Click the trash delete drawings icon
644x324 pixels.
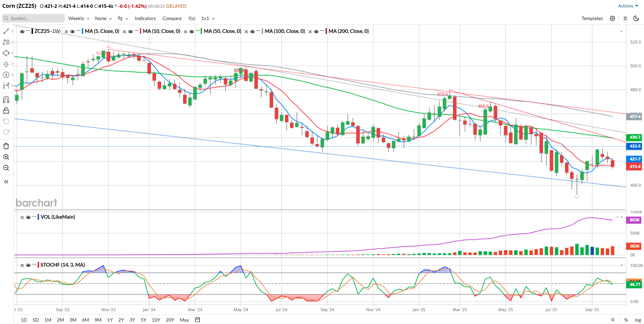[x=6, y=146]
